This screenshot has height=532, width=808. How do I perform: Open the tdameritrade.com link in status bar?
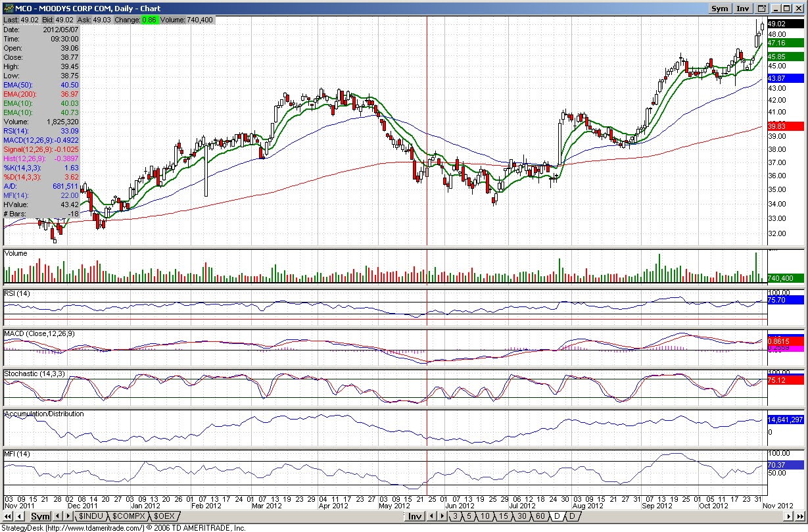click(94, 527)
